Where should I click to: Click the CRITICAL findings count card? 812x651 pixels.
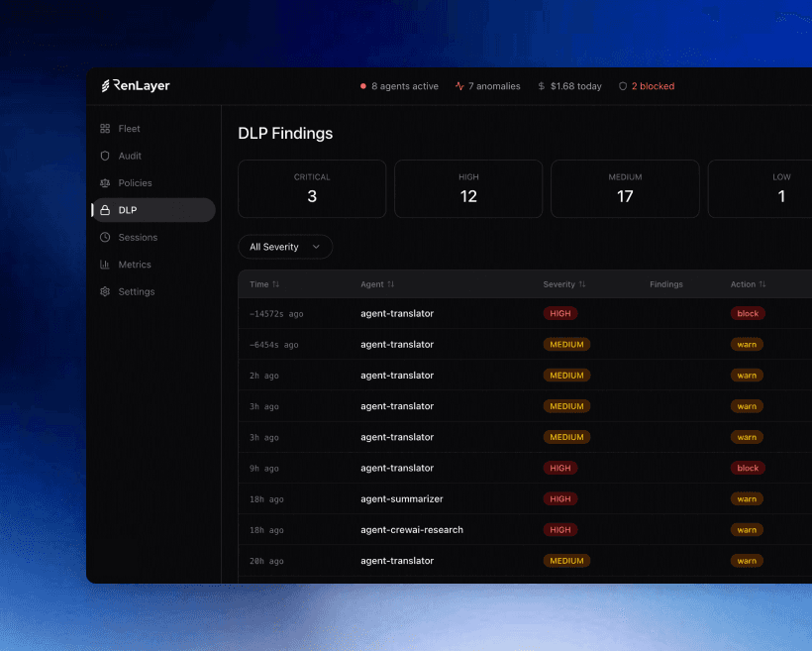pos(312,188)
